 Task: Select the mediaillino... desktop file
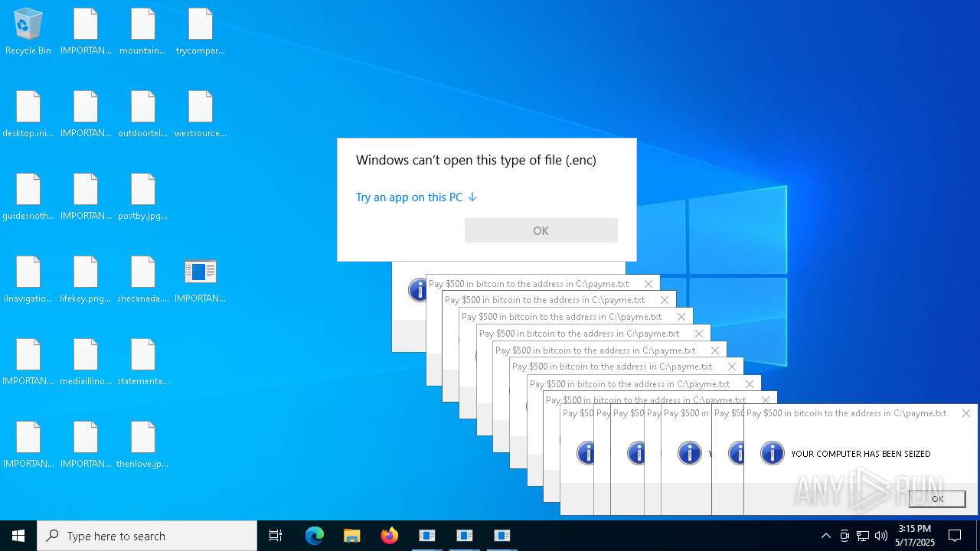[86, 363]
